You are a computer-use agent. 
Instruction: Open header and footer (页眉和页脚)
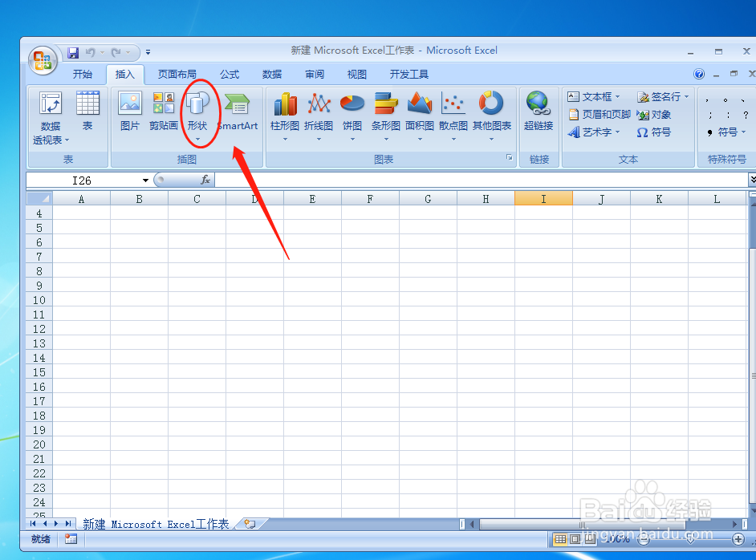tap(600, 114)
